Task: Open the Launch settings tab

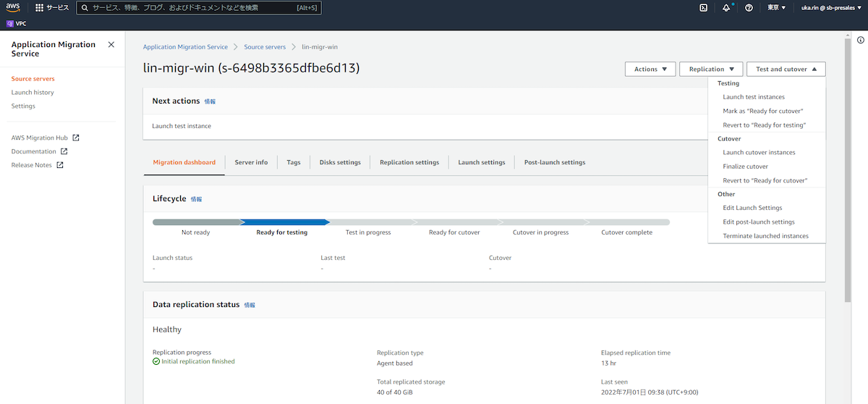Action: [481, 162]
